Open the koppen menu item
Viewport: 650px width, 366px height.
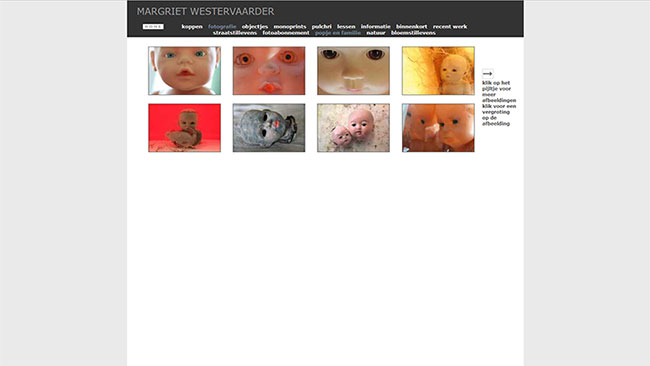192,27
